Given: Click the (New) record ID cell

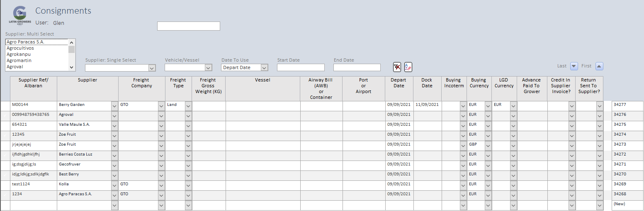Looking at the screenshot, I should (x=628, y=206).
